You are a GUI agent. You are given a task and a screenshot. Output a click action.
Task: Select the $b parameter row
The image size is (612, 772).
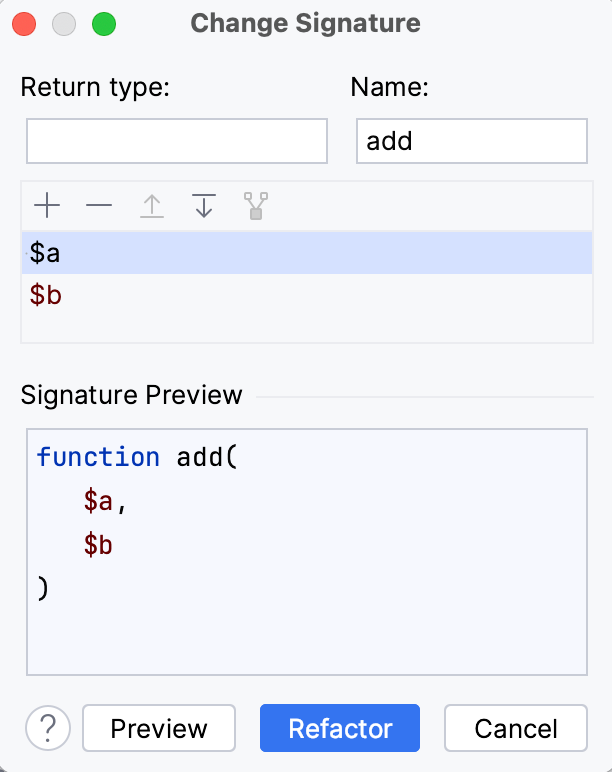pyautogui.click(x=306, y=296)
